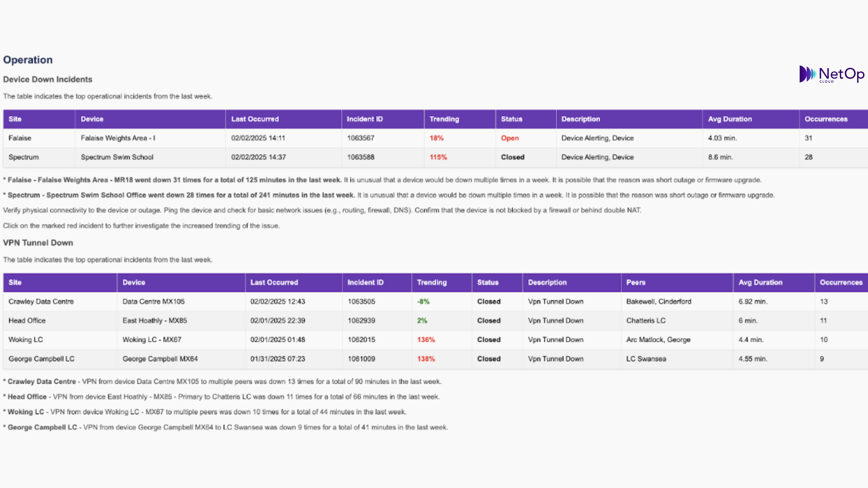The width and height of the screenshot is (868, 488).
Task: Open incident ID 1063588
Action: pyautogui.click(x=360, y=157)
